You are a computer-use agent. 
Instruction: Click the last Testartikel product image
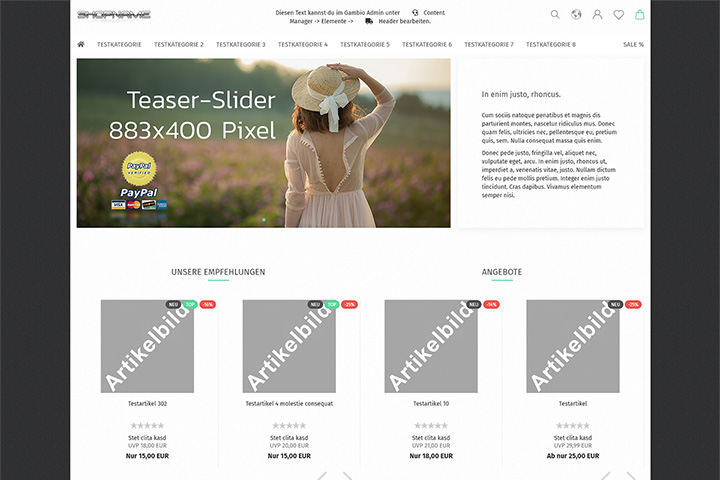coord(573,346)
